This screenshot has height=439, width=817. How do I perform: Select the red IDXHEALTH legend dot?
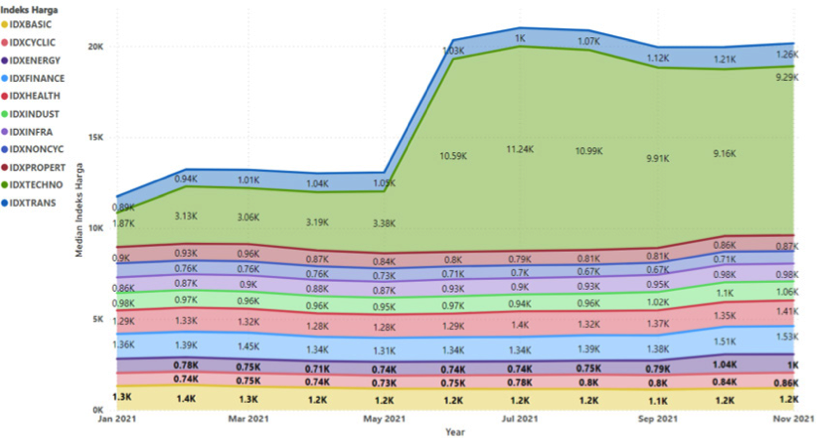tap(7, 96)
